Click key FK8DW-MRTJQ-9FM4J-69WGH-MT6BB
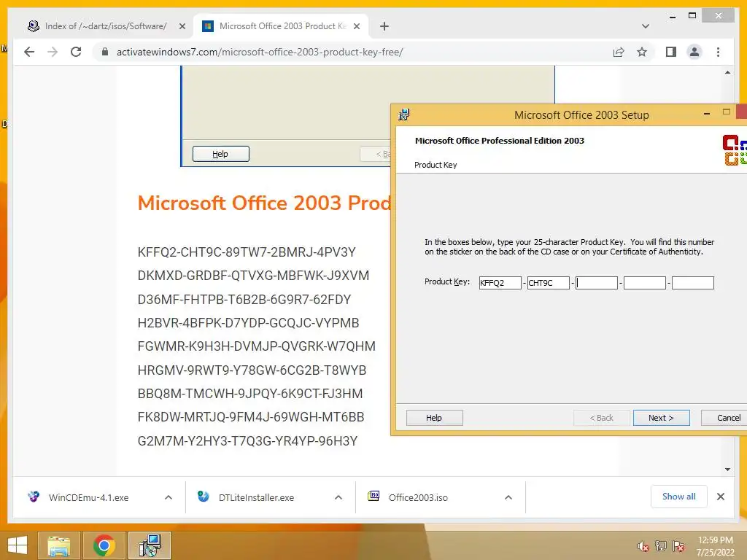Image resolution: width=747 pixels, height=560 pixels. tap(251, 417)
